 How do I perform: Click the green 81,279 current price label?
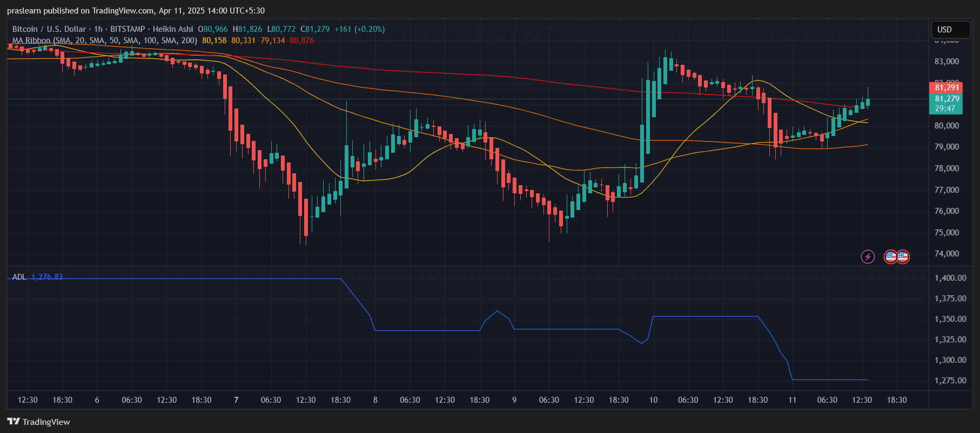pos(947,99)
